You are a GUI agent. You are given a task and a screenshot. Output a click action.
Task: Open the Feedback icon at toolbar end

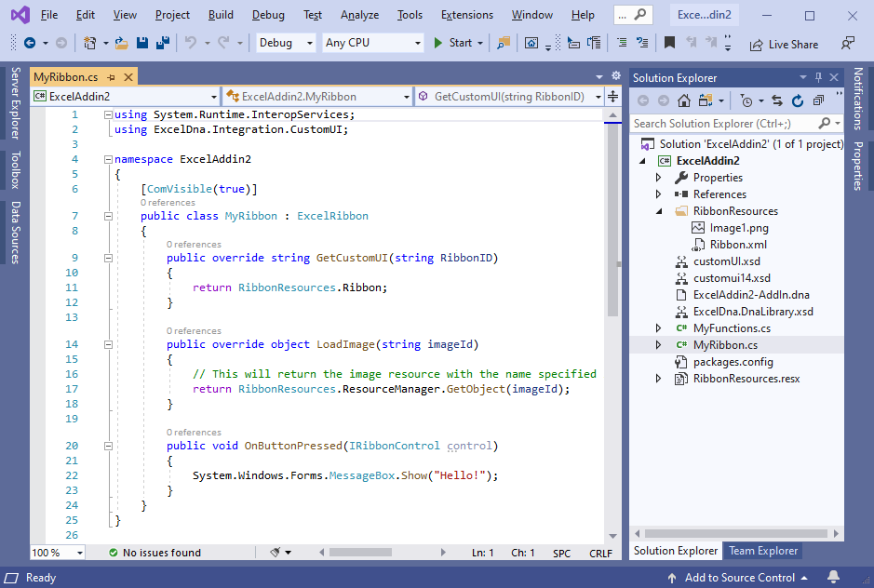[848, 43]
